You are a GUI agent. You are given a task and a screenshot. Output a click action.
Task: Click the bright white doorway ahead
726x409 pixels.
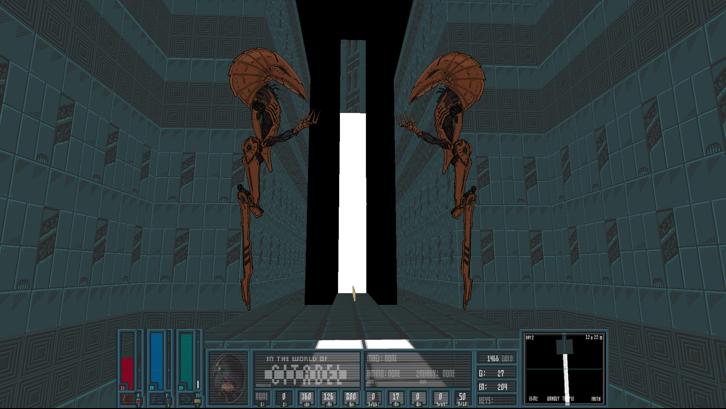(352, 203)
